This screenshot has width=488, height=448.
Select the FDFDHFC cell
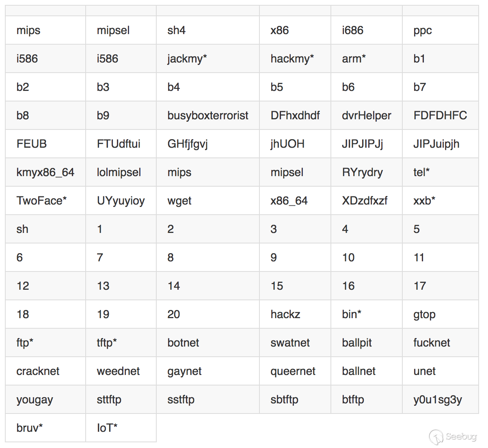click(440, 116)
